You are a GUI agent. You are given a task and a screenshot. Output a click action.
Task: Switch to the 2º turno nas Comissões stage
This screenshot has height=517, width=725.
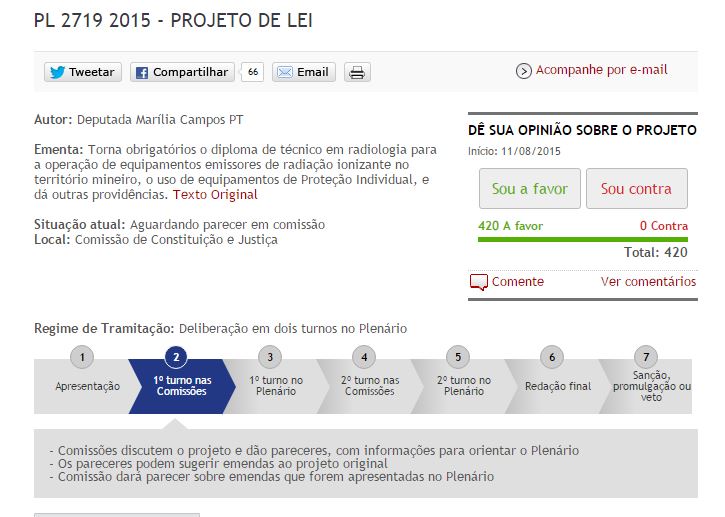click(x=370, y=386)
